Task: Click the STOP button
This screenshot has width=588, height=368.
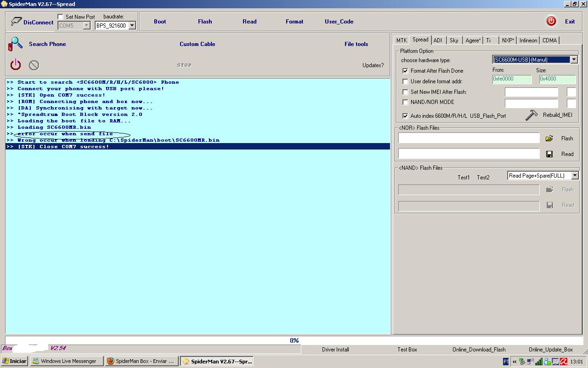Action: [x=184, y=65]
